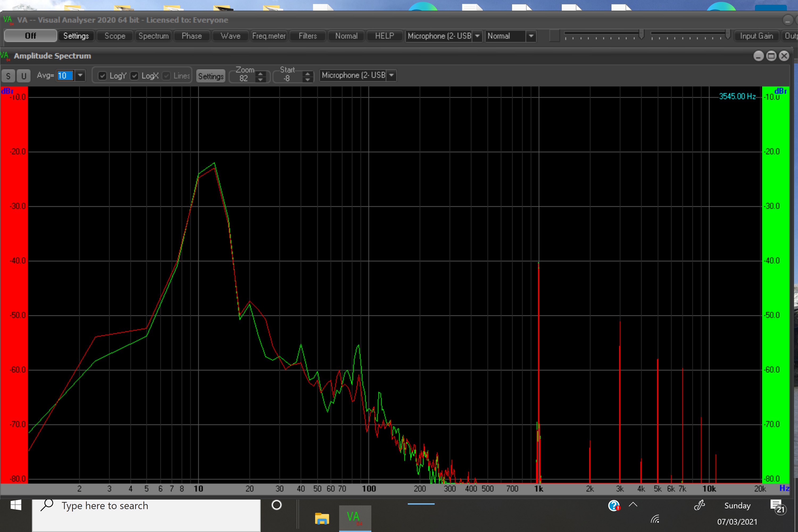Viewport: 798px width, 532px height.
Task: Open the Windows Start menu
Action: point(16,505)
